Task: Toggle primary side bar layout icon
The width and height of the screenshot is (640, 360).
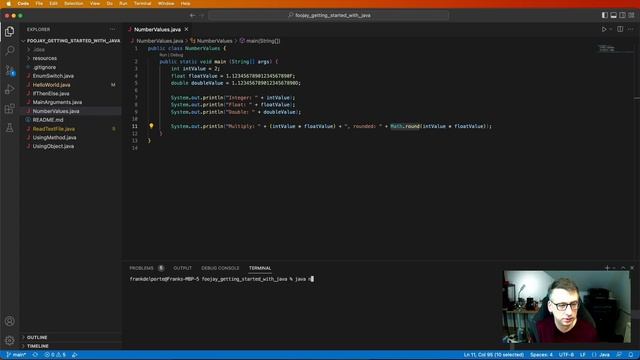Action: pos(604,15)
